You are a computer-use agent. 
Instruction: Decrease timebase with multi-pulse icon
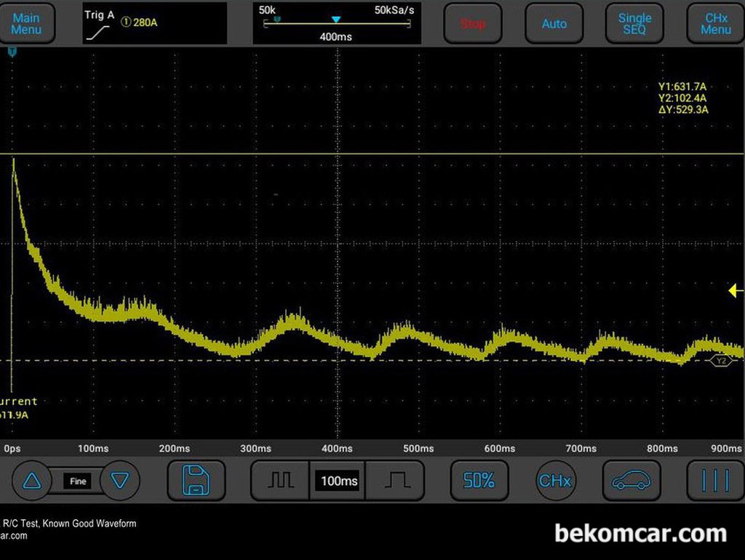tap(280, 480)
